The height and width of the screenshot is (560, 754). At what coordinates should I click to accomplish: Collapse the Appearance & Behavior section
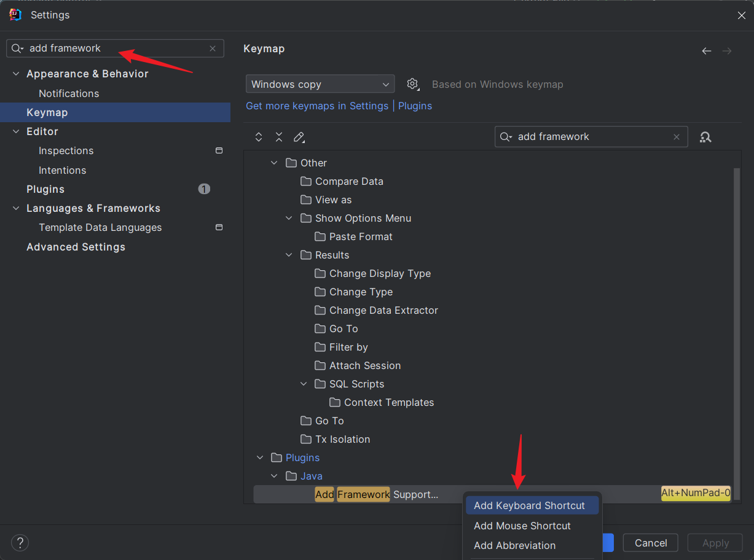16,74
